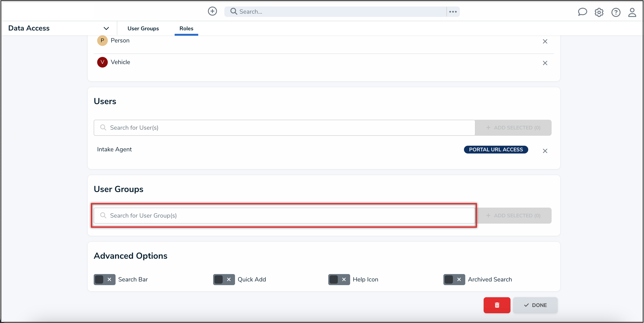644x323 pixels.
Task: Expand the Data Access dropdown
Action: point(106,28)
